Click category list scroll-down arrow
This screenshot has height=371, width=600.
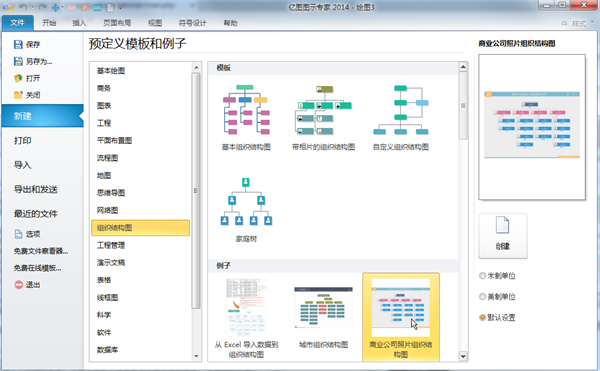pyautogui.click(x=196, y=356)
